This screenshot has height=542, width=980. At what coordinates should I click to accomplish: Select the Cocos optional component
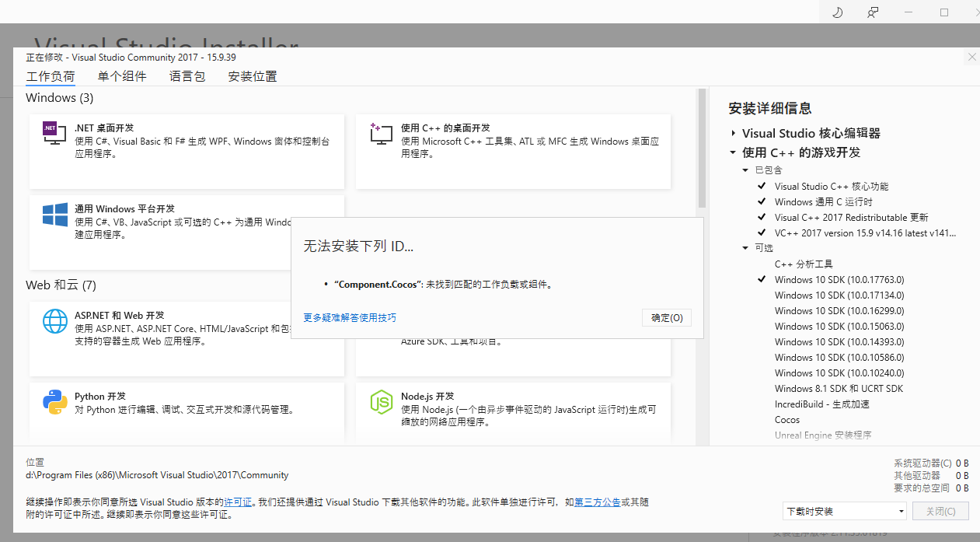point(787,419)
